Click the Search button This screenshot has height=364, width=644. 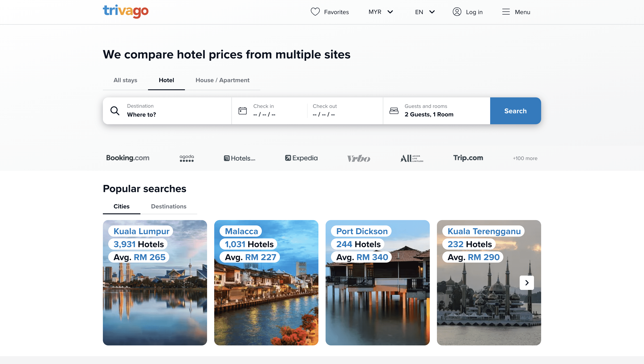tap(515, 111)
